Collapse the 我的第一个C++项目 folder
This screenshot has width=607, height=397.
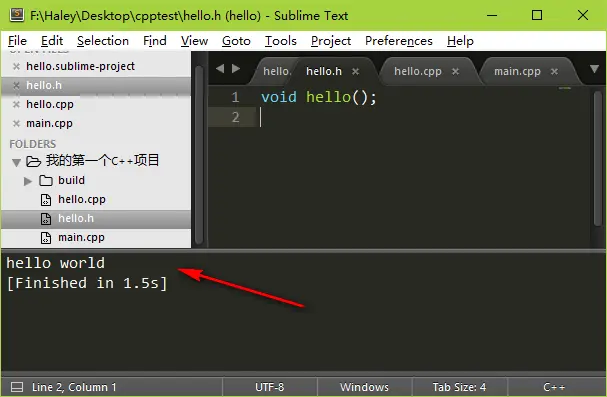[x=16, y=162]
